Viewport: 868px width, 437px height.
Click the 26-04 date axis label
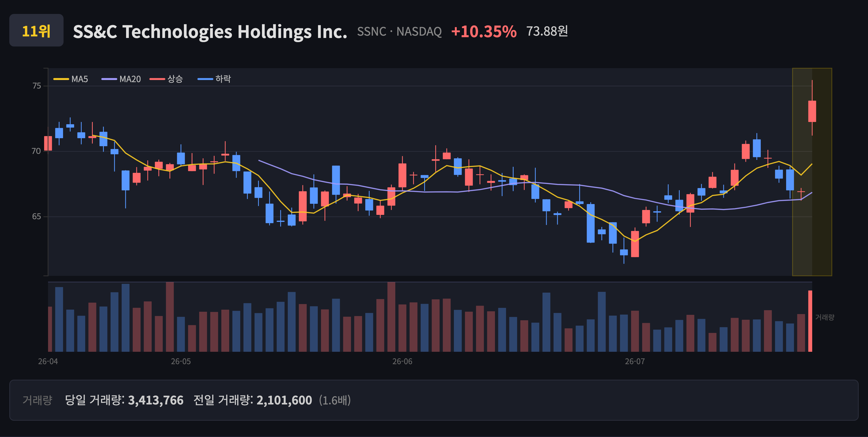[x=48, y=361]
